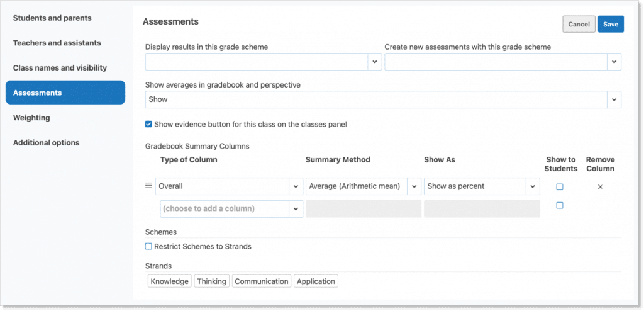Image resolution: width=644 pixels, height=311 pixels.
Task: Select the Knowledge strand tag
Action: [x=170, y=281]
